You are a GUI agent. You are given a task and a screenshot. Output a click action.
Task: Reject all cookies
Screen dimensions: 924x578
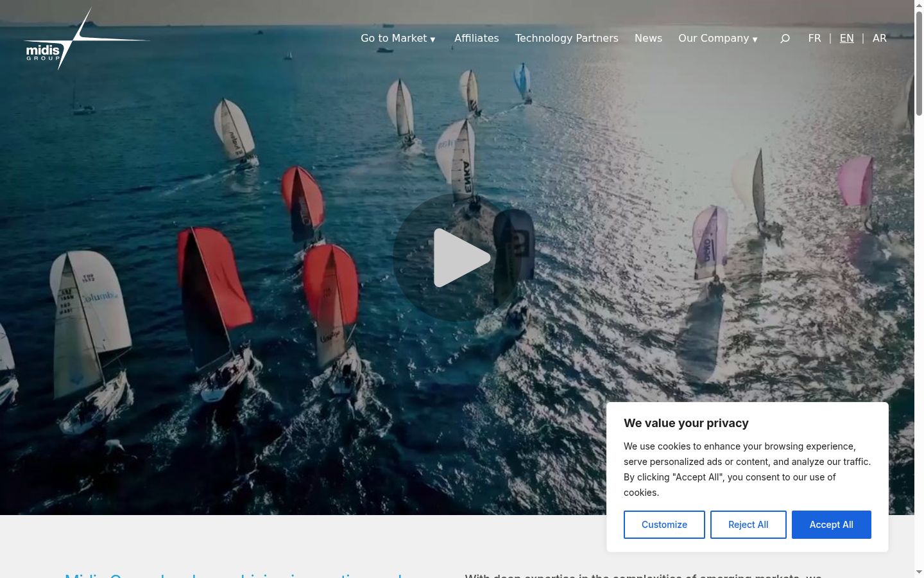click(748, 525)
